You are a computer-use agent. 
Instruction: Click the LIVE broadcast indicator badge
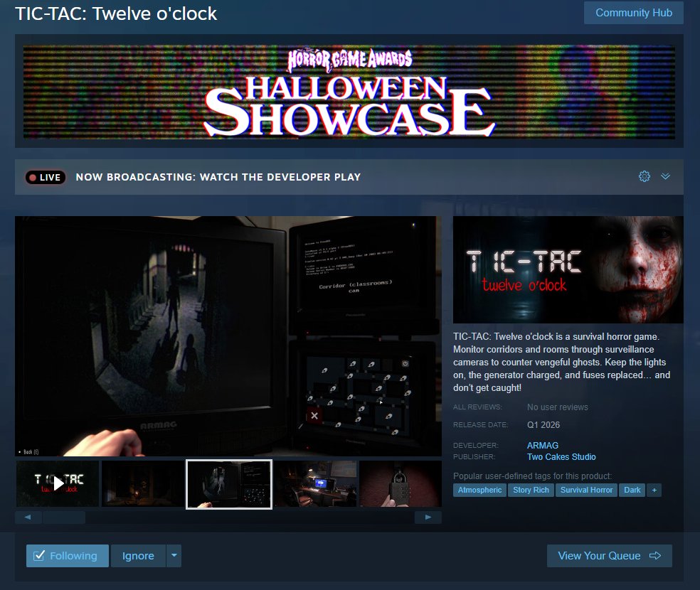pyautogui.click(x=45, y=176)
